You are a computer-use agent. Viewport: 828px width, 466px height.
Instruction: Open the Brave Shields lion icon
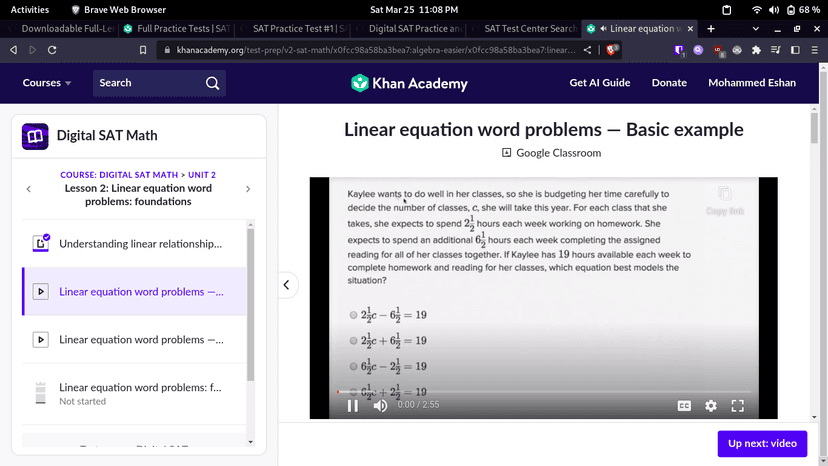point(611,50)
